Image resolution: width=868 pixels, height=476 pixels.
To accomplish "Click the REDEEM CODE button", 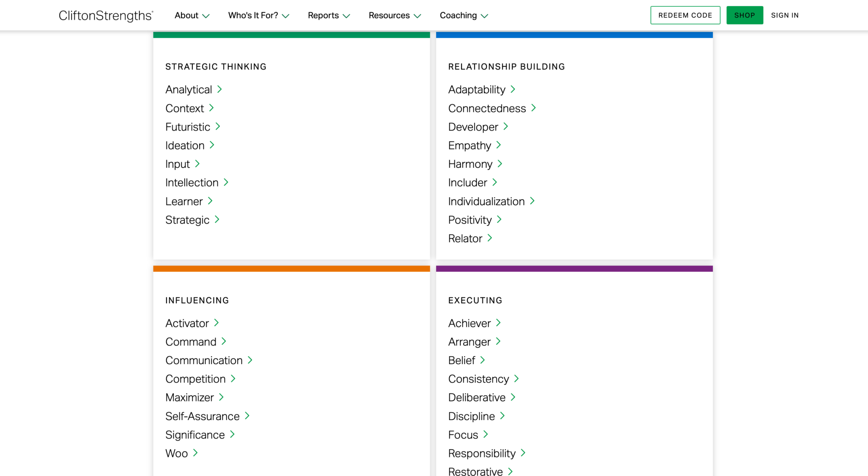I will pyautogui.click(x=685, y=15).
